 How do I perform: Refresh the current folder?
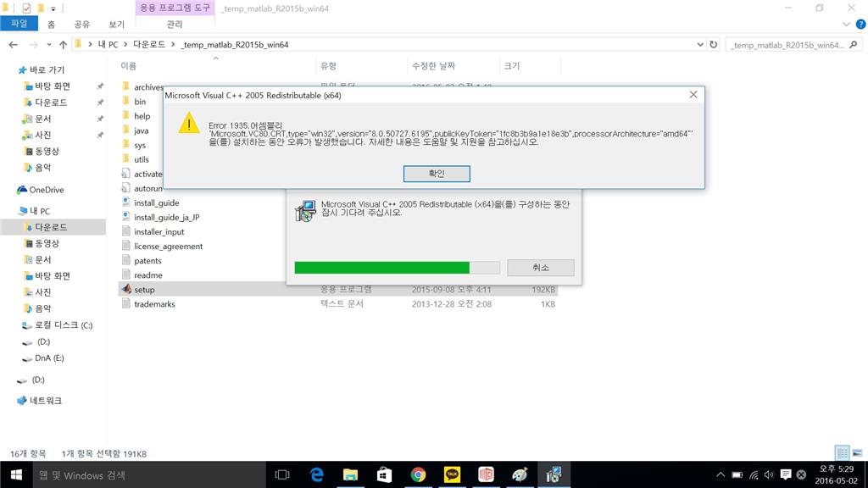tap(714, 44)
